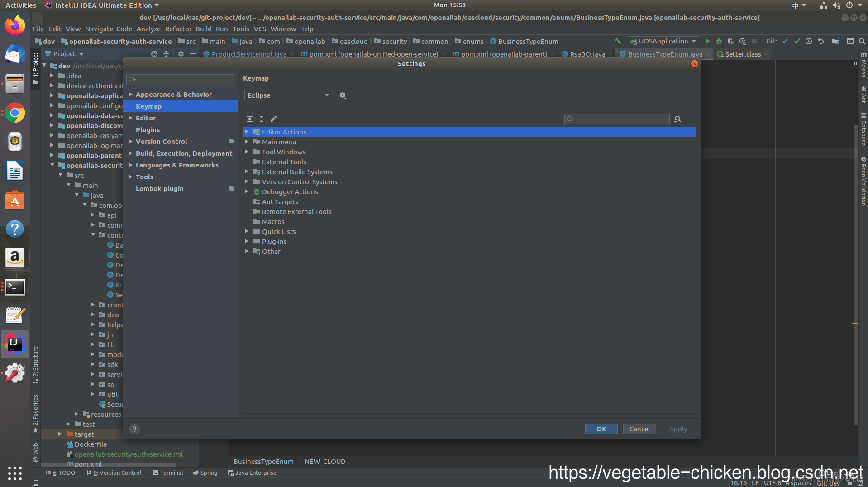Open Maven side panel tab
The width and height of the screenshot is (868, 487).
(x=863, y=65)
